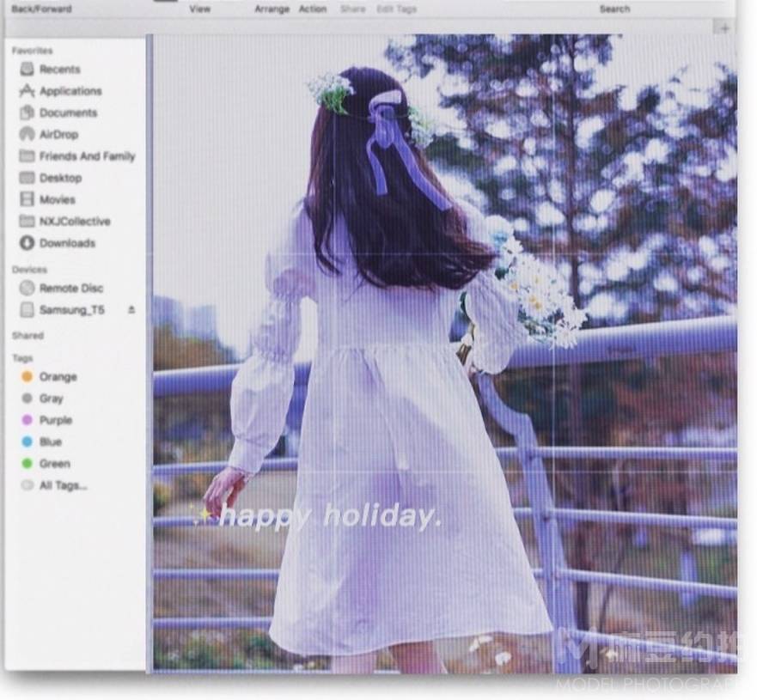Go to the Desktop folder
The height and width of the screenshot is (700, 757).
[59, 178]
